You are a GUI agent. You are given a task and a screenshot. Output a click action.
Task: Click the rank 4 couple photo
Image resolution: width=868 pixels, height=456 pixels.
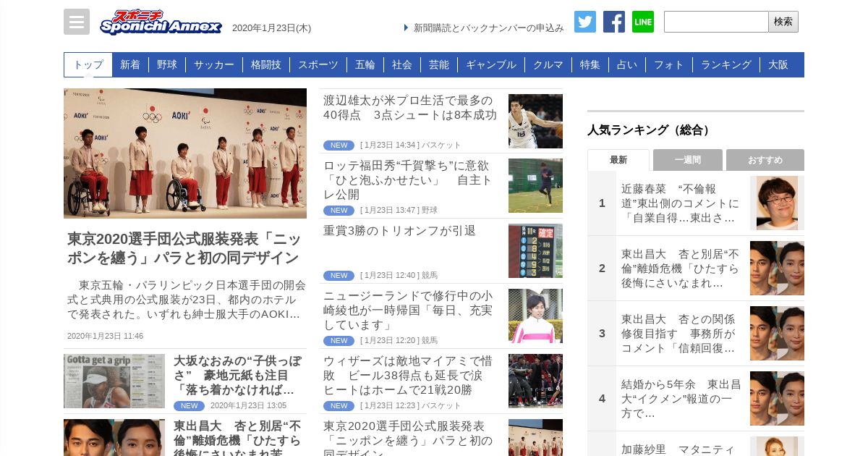click(x=777, y=399)
